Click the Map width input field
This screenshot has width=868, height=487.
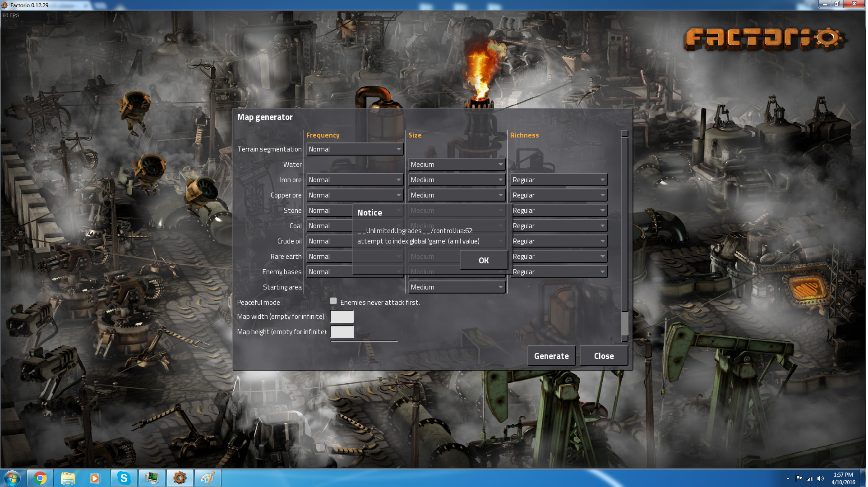[342, 317]
